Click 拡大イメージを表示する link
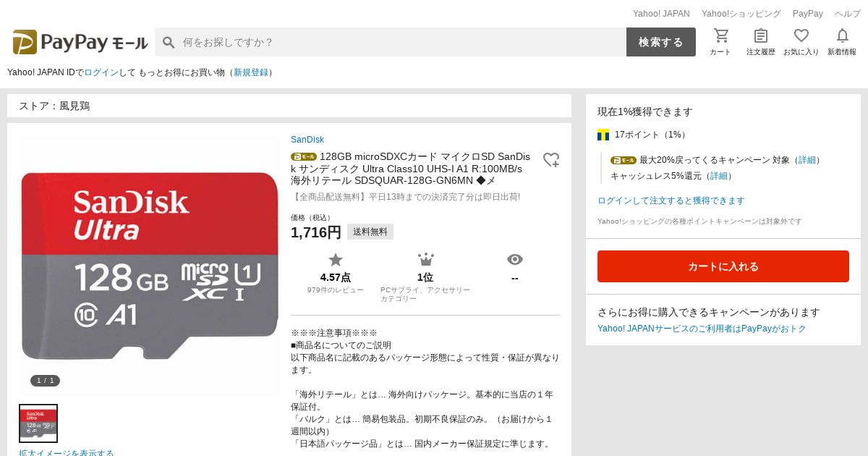 click(x=67, y=452)
